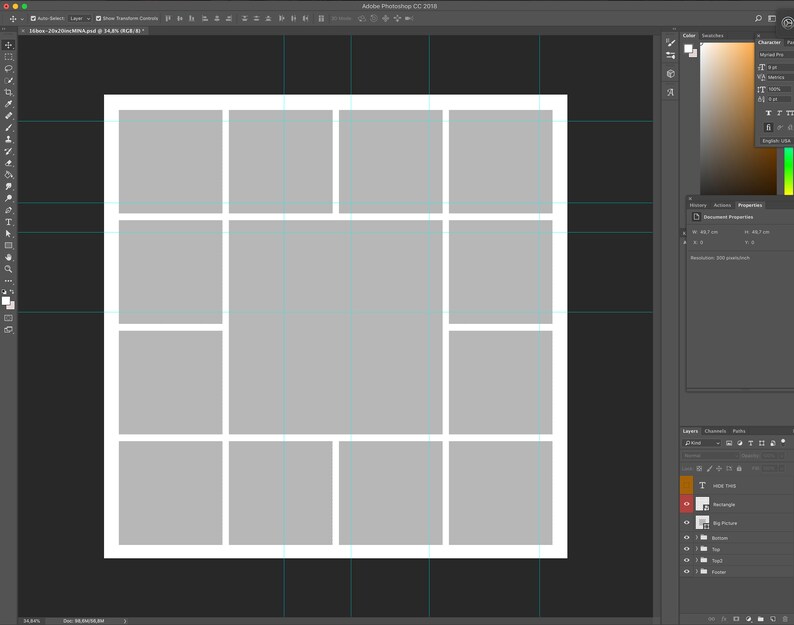794x625 pixels.
Task: Expand the Top2 layer group
Action: click(697, 560)
